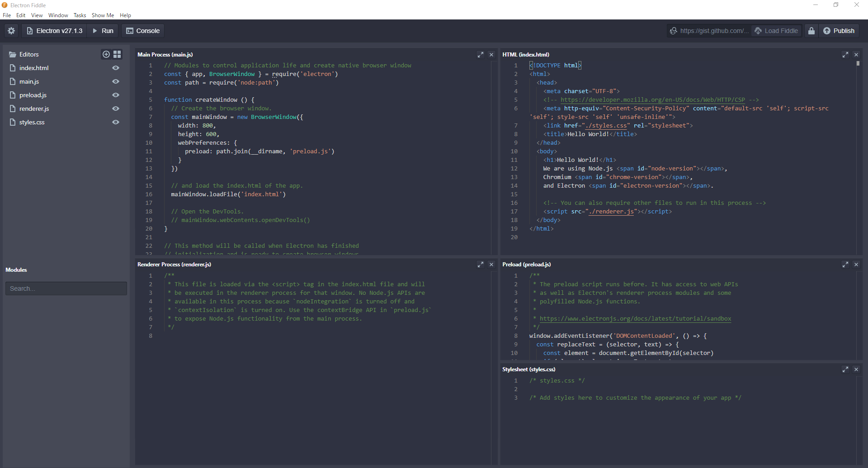The height and width of the screenshot is (468, 868).
Task: Expand the Renderer Process panel to fullscreen
Action: [x=480, y=264]
